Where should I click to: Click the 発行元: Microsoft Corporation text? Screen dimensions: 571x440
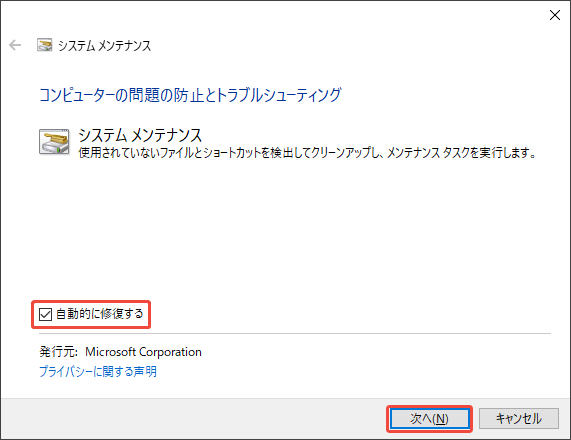coord(120,352)
